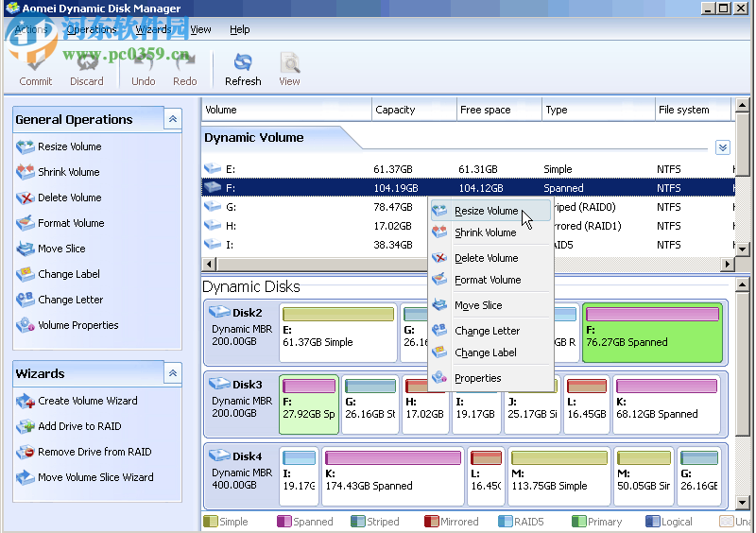Select M: 113.75GB Simple partition on Disk4
This screenshot has width=756, height=533.
(558, 476)
